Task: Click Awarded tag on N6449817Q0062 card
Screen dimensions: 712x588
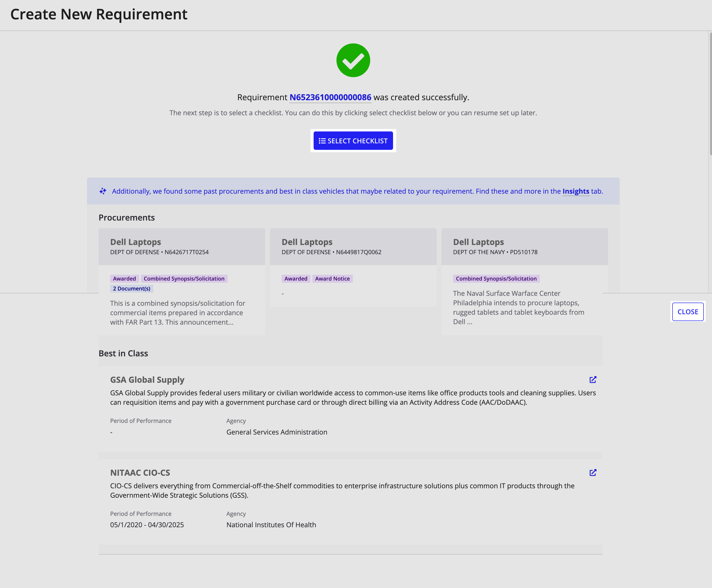Action: [x=296, y=279]
